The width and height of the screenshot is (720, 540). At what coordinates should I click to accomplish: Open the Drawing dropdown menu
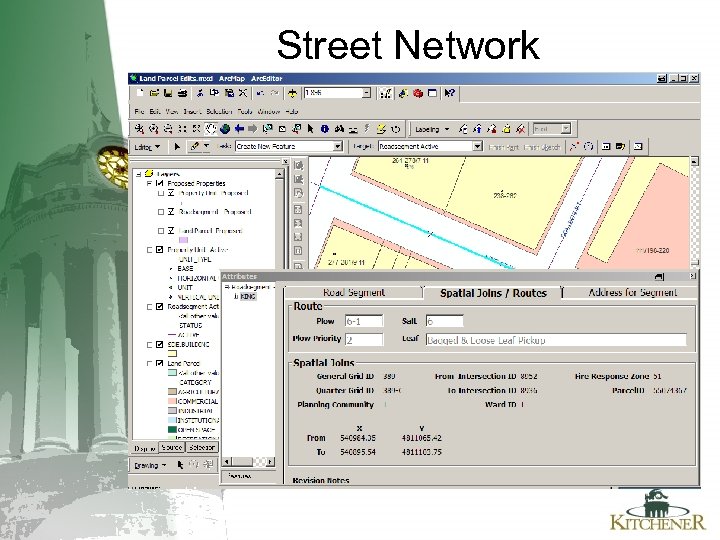[150, 465]
